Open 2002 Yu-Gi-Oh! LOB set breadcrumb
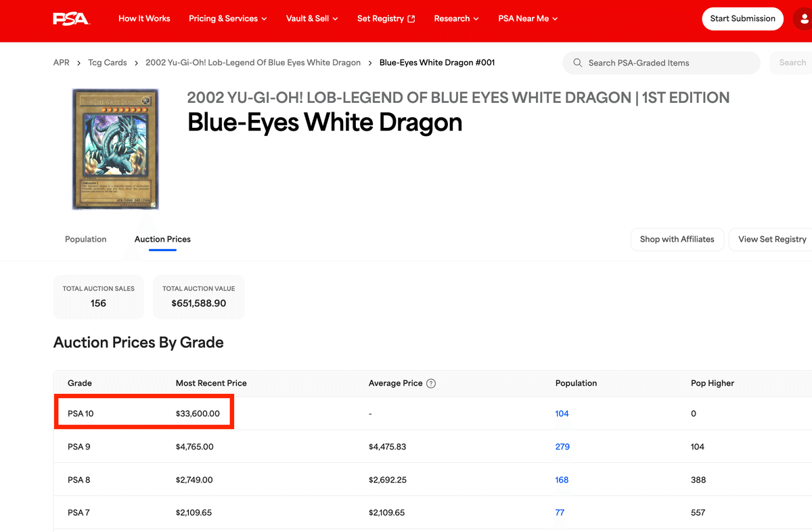Image resolution: width=812 pixels, height=532 pixels. (x=253, y=62)
